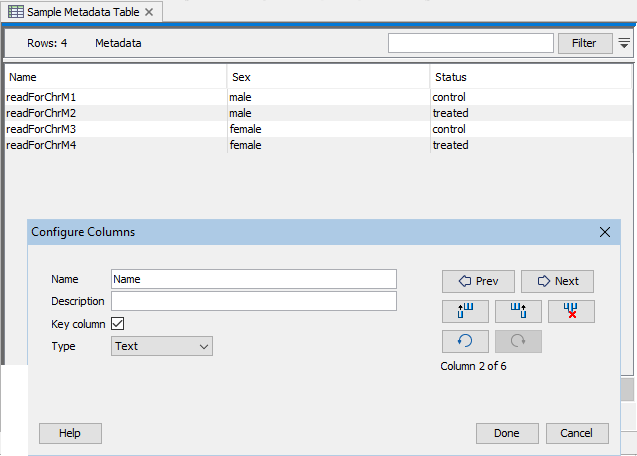637x456 pixels.
Task: Toggle the Key column checkbox
Action: click(117, 324)
